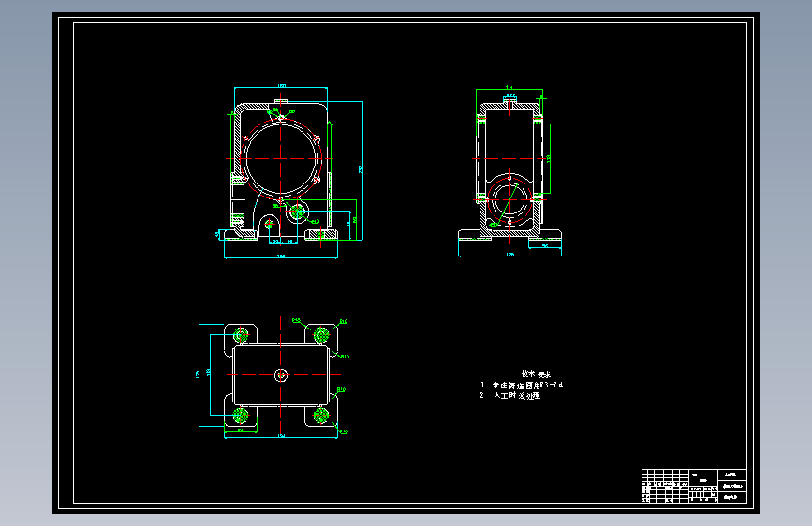The height and width of the screenshot is (526, 812).
Task: Click the center hole in top view
Action: [281, 374]
